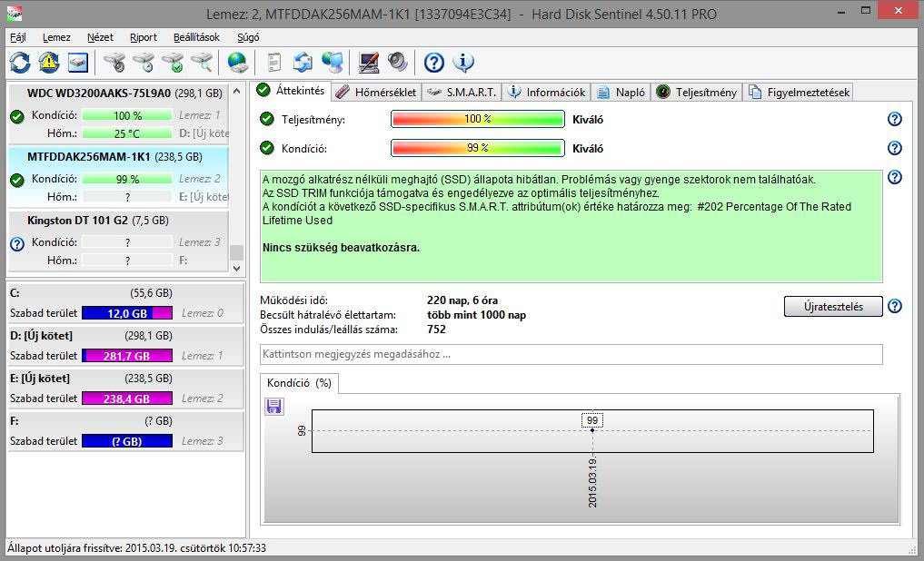Click the Újratesztelés button
This screenshot has height=561, width=924.
point(833,307)
